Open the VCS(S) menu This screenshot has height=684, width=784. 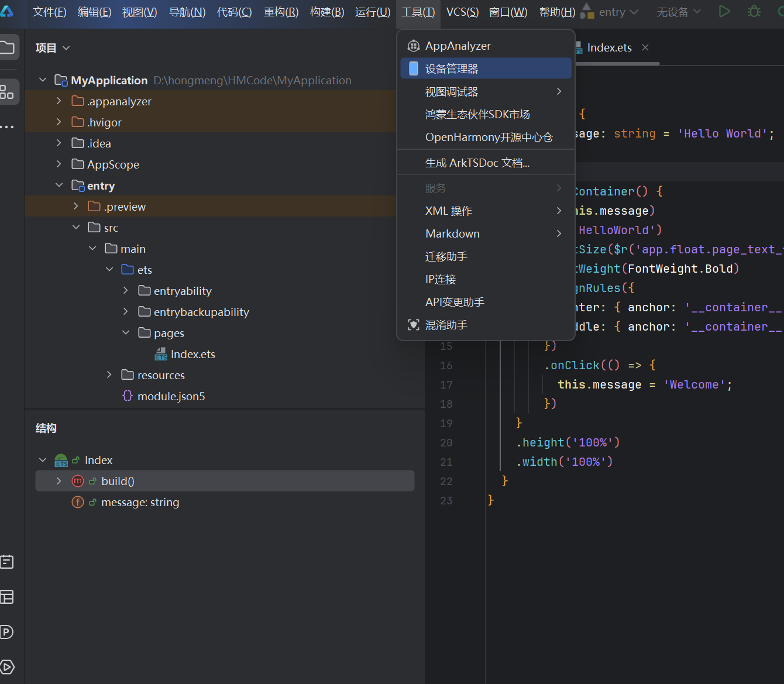[462, 12]
